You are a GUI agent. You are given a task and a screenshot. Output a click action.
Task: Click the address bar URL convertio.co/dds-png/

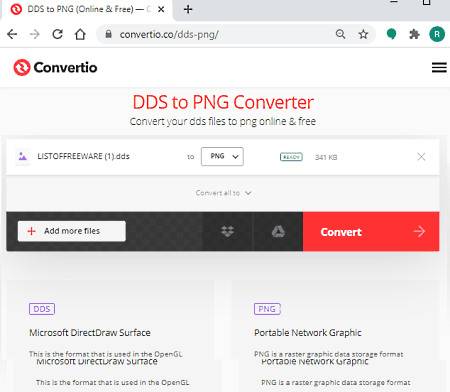(x=169, y=34)
